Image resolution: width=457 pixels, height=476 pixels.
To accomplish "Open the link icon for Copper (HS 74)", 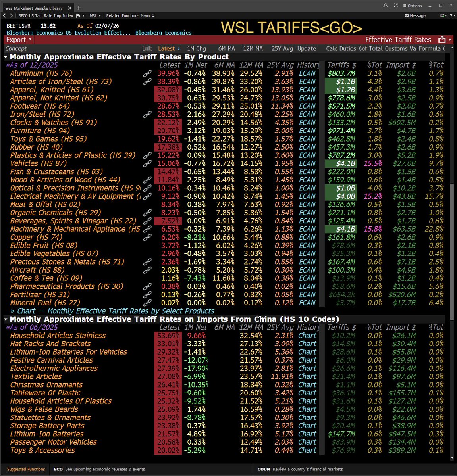I will tap(147, 237).
